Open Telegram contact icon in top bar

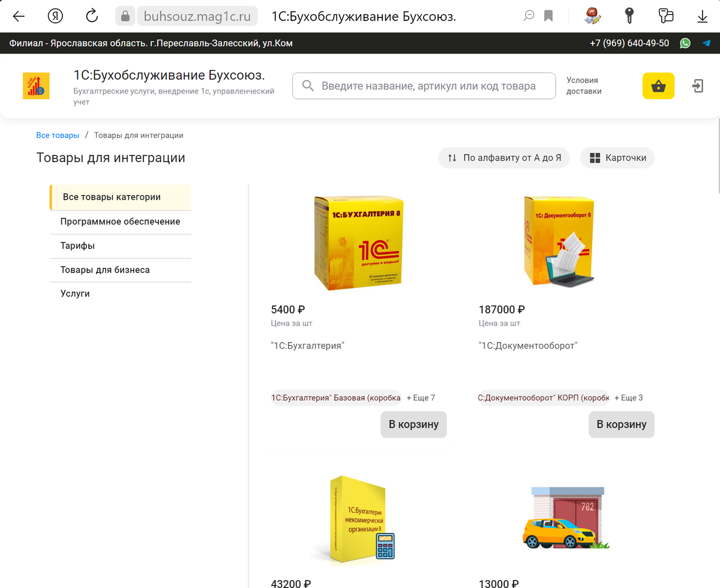(706, 43)
